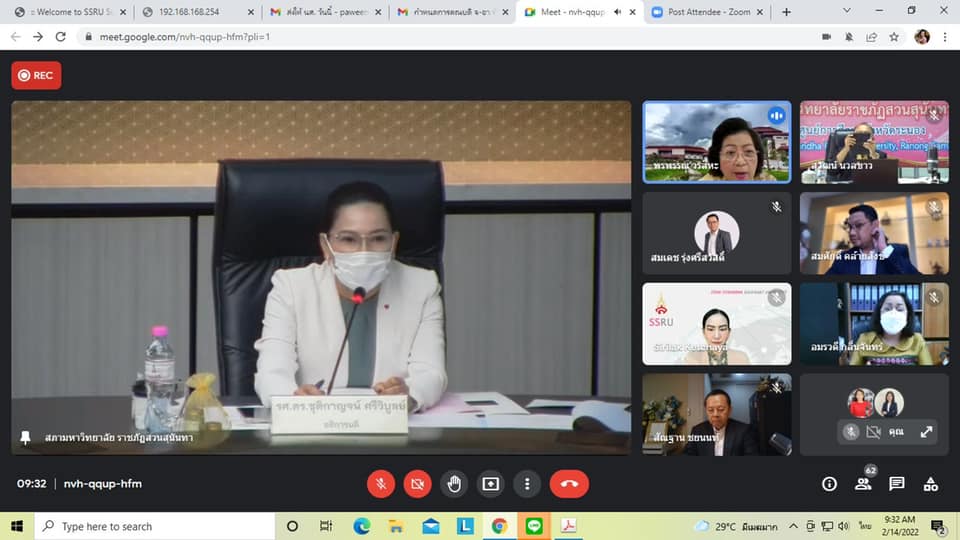960x540 pixels.
Task: Click the red REC recording button
Action: 36,75
